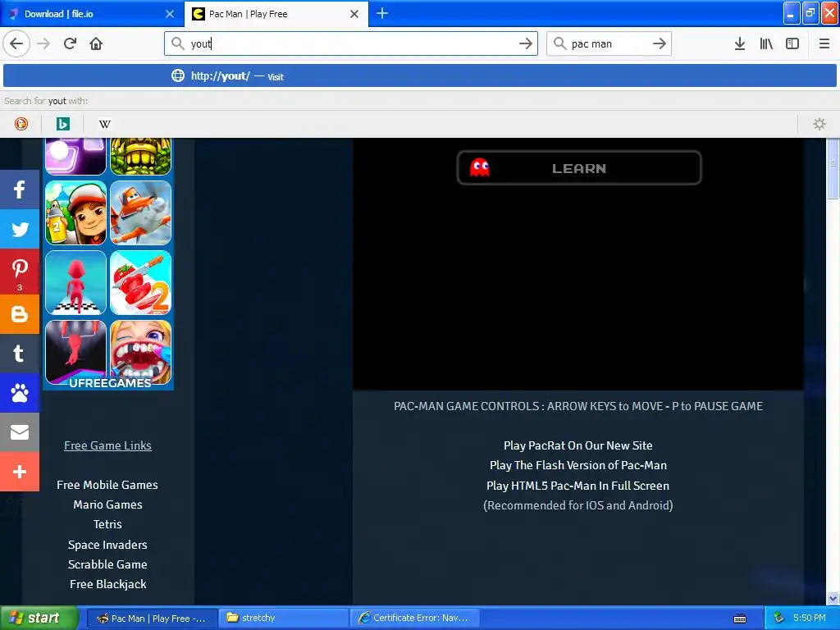
Task: Pin the page on Pinterest
Action: pyautogui.click(x=20, y=272)
